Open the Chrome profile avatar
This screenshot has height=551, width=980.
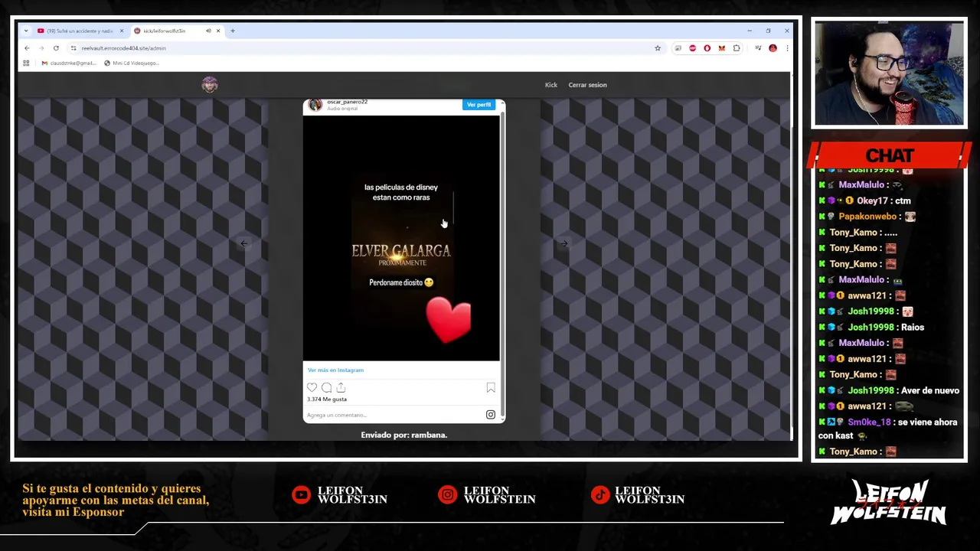[773, 48]
